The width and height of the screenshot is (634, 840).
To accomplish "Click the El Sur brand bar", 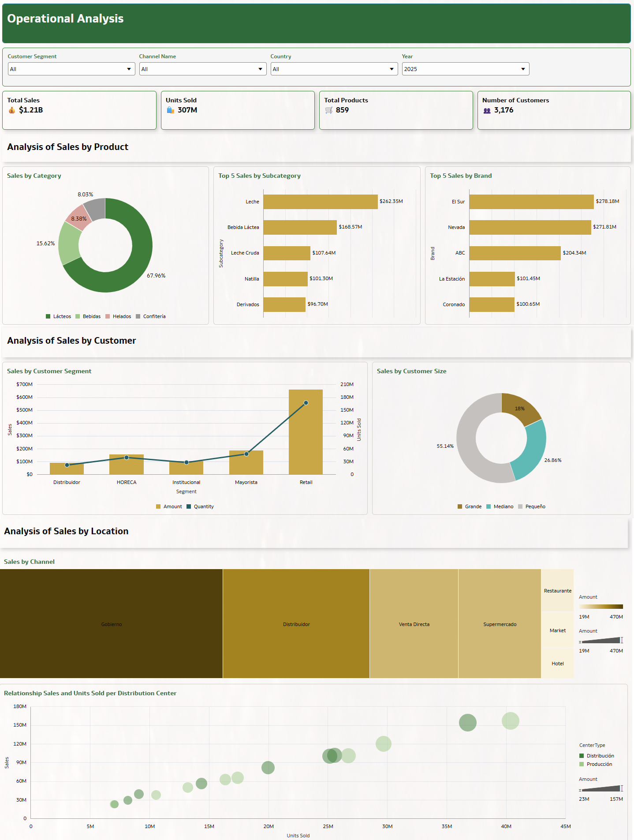I will 532,202.
